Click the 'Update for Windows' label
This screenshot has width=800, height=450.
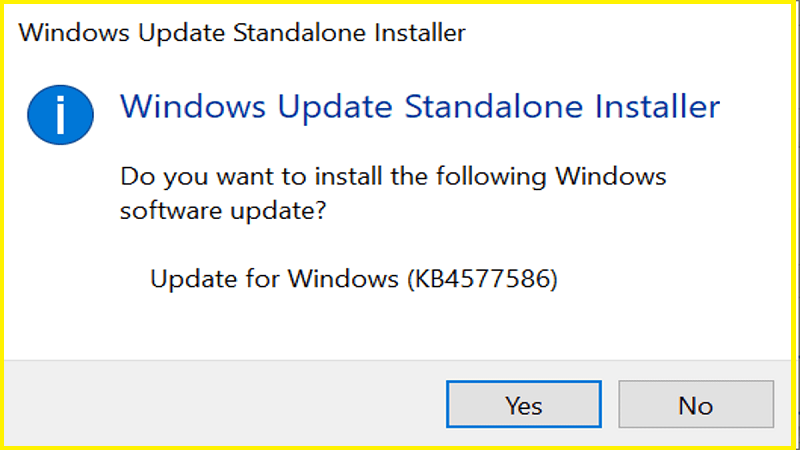click(275, 278)
